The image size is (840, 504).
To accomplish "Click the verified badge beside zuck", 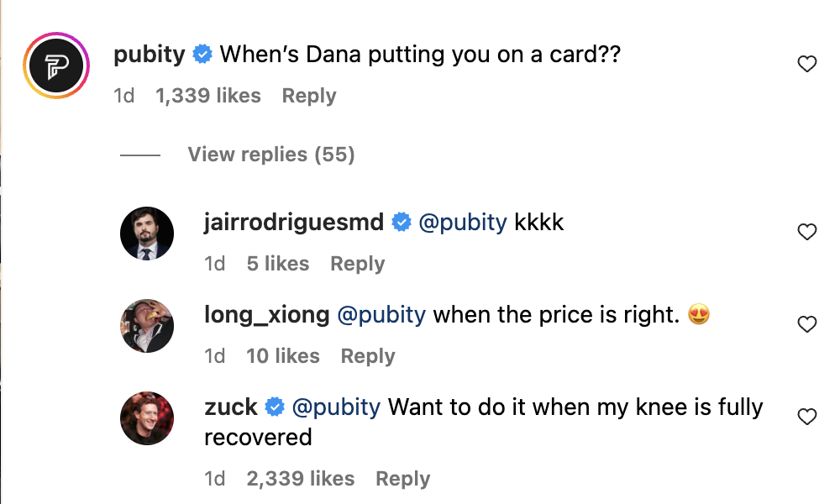I will coord(275,407).
